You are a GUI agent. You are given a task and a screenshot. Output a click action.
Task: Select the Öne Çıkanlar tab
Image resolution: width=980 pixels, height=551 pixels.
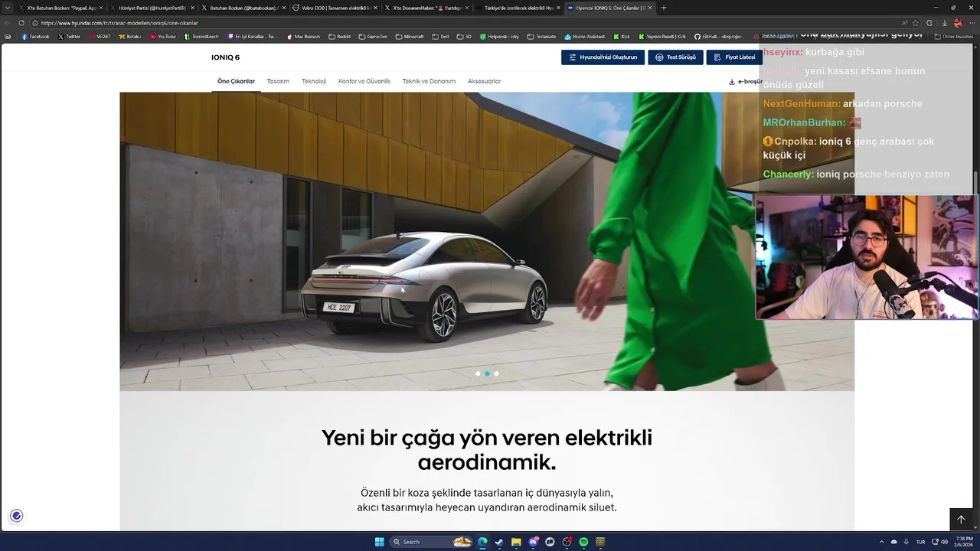236,81
